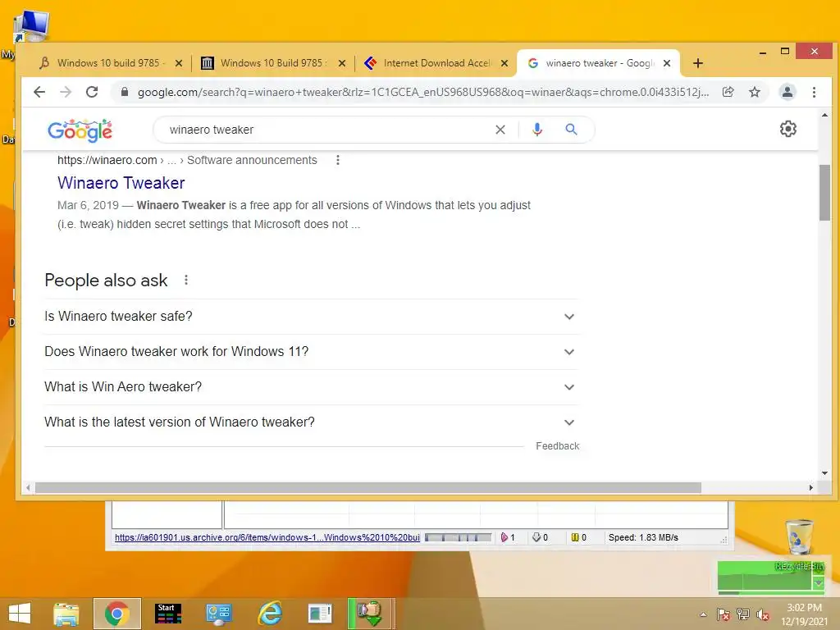Click the Chrome address bar URL
840x630 pixels.
(423, 92)
